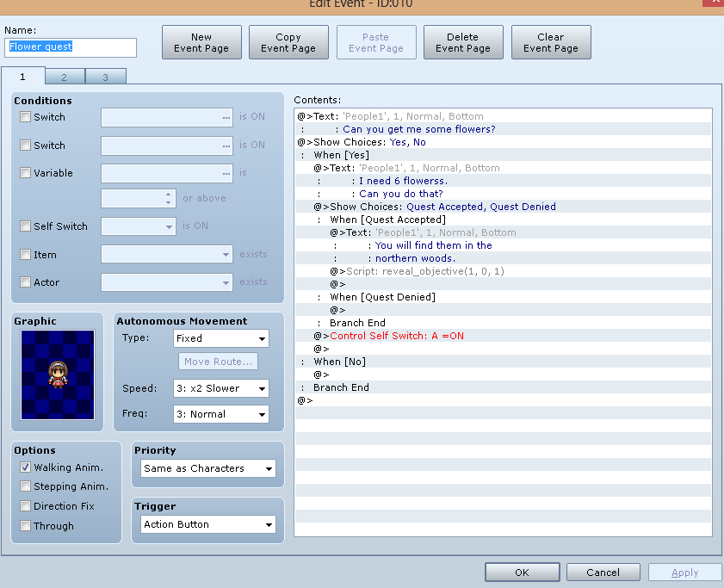
Task: Open the Freq dropdown
Action: (x=221, y=414)
